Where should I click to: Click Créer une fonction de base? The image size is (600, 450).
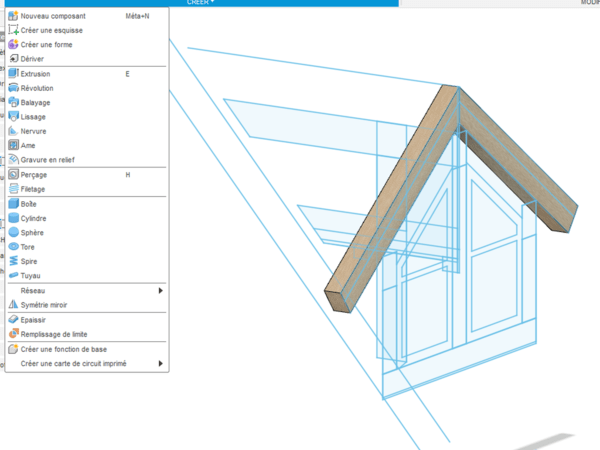(65, 349)
